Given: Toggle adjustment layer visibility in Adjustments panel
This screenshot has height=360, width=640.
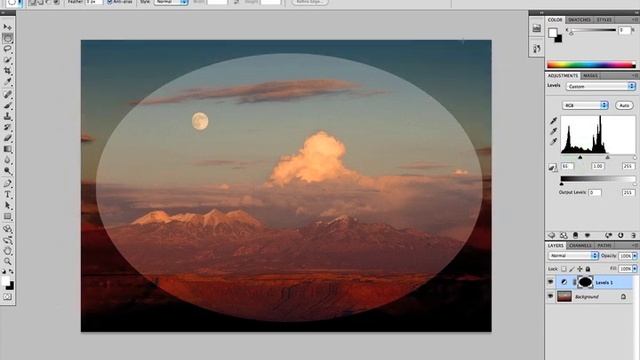Looking at the screenshot, I should click(587, 236).
